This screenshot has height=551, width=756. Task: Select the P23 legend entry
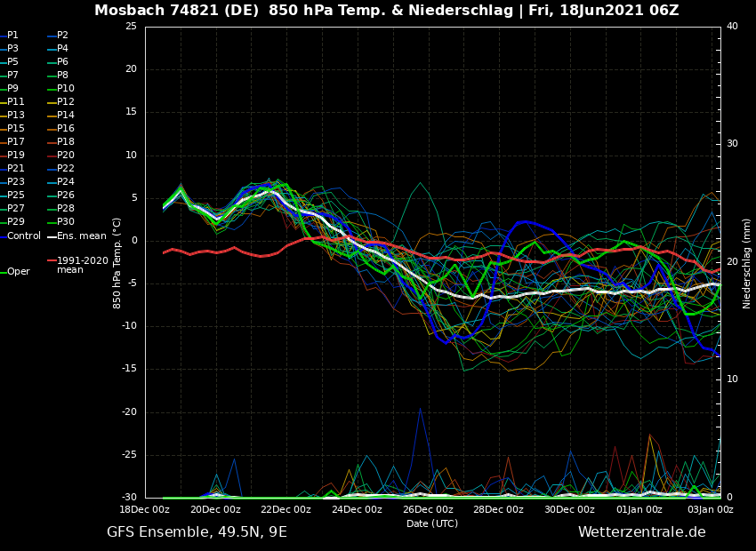(x=16, y=182)
